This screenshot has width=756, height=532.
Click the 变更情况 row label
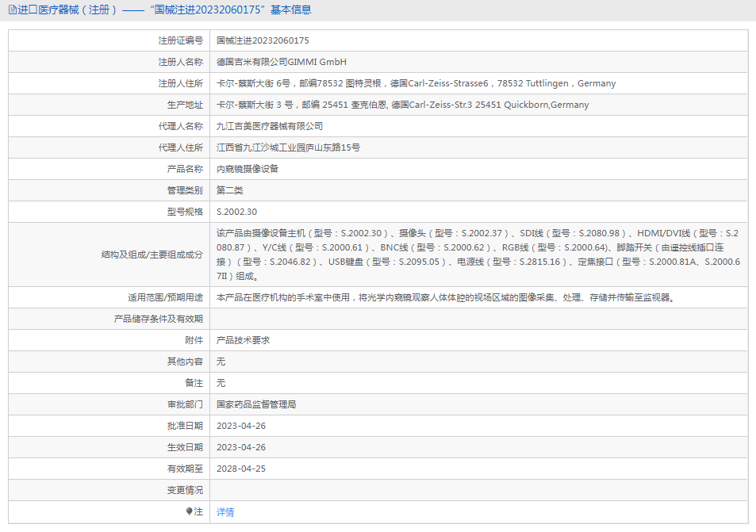tap(185, 490)
